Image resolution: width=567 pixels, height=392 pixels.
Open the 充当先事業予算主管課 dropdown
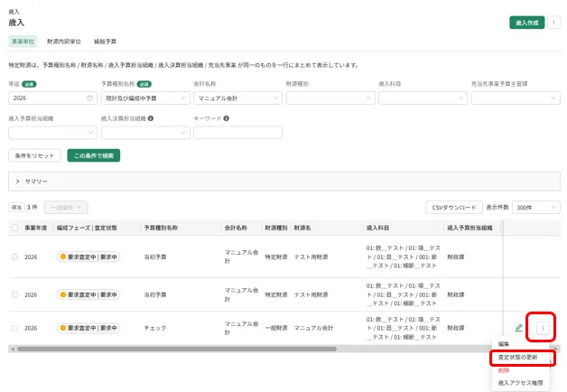tap(516, 98)
